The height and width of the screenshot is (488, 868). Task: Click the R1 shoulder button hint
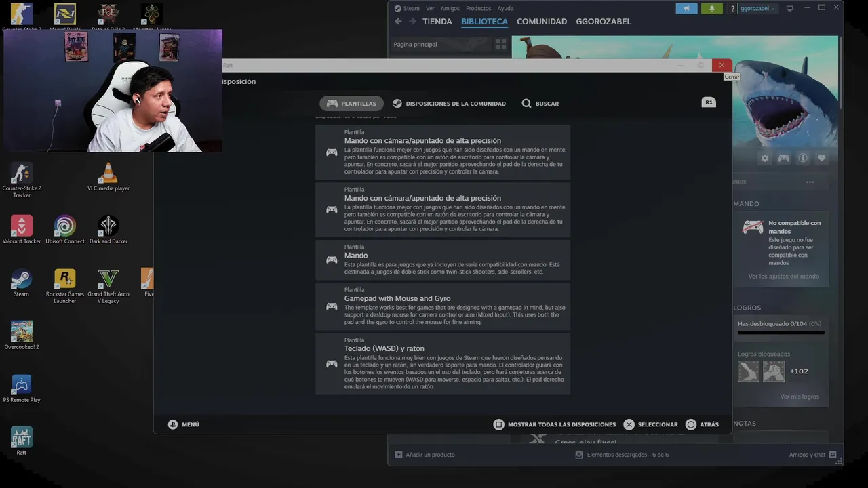[709, 102]
